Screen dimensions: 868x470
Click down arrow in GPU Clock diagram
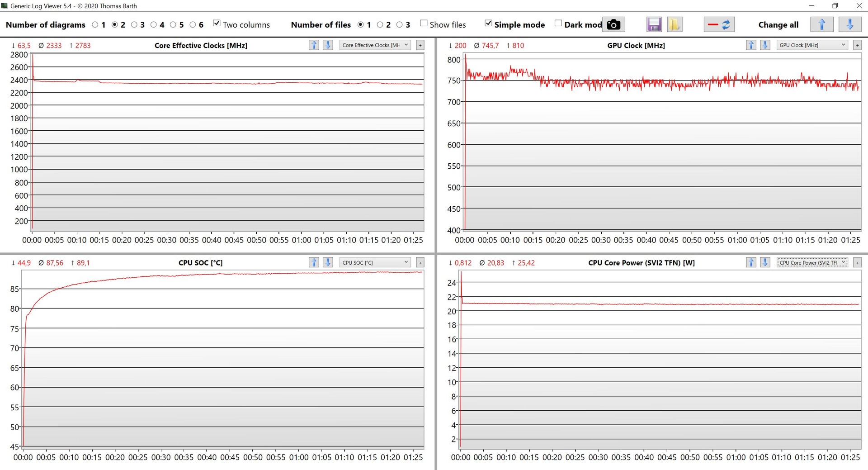coord(765,45)
